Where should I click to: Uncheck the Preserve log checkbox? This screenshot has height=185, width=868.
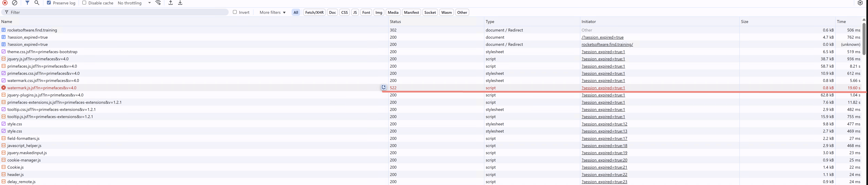[49, 3]
